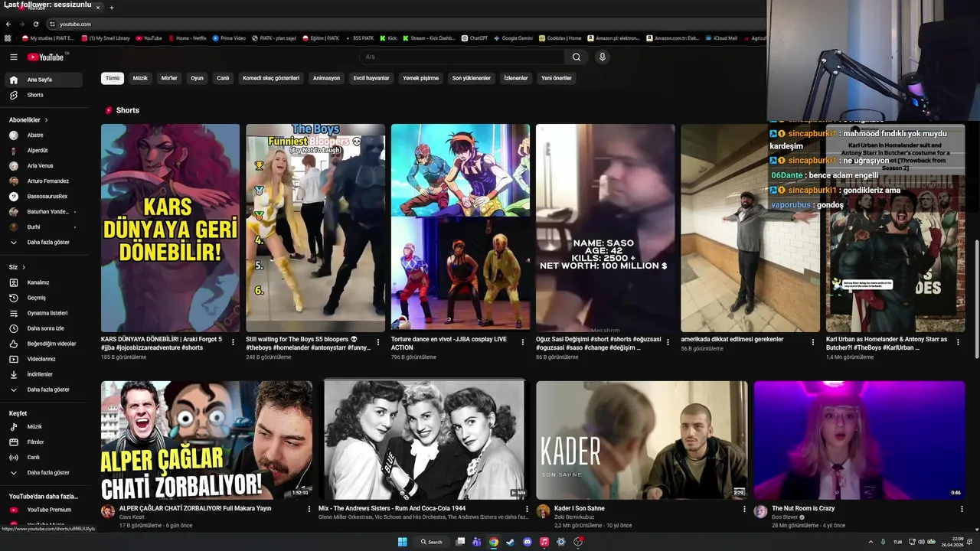Open Google Gemini bookmark
The height and width of the screenshot is (551, 980).
click(x=513, y=38)
